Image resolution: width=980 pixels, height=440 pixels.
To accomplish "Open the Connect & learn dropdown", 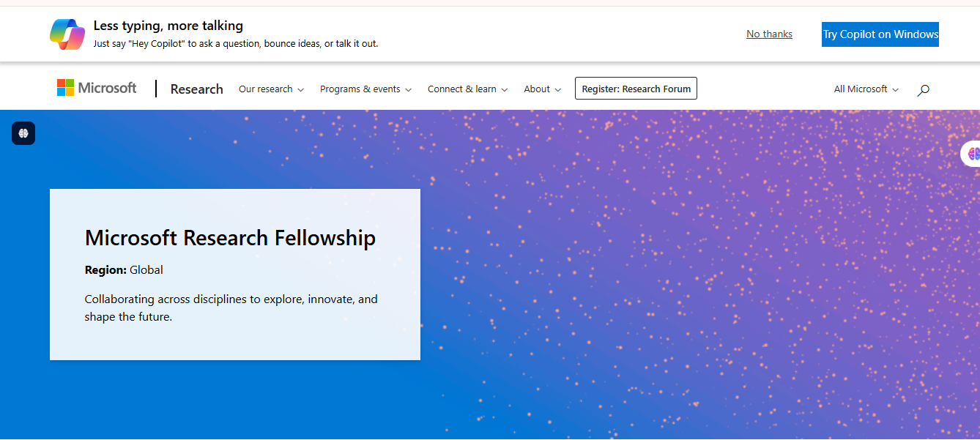I will pyautogui.click(x=467, y=89).
